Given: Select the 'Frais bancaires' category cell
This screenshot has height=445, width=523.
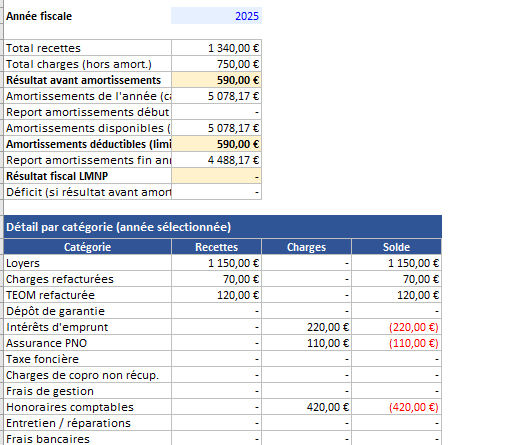Looking at the screenshot, I should tap(88, 438).
